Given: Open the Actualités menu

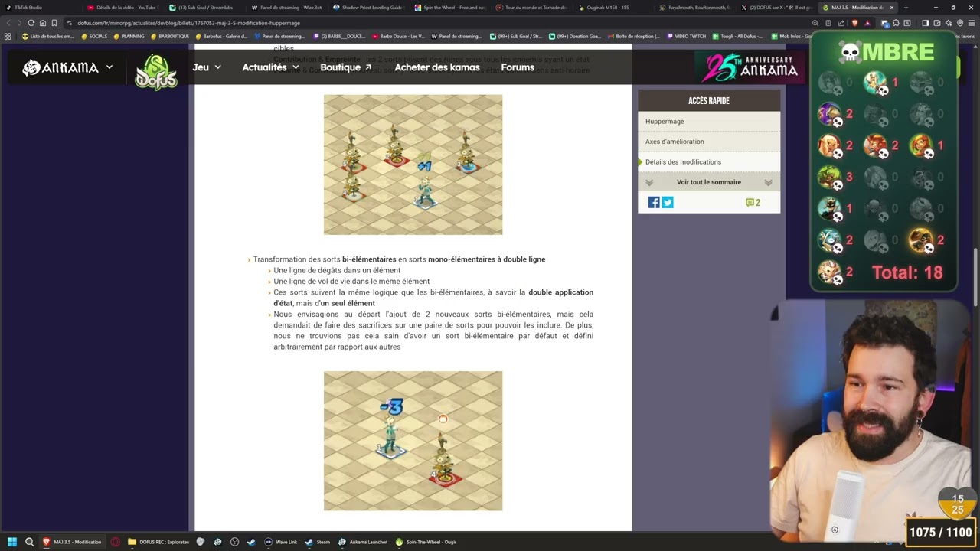Looking at the screenshot, I should click(270, 67).
